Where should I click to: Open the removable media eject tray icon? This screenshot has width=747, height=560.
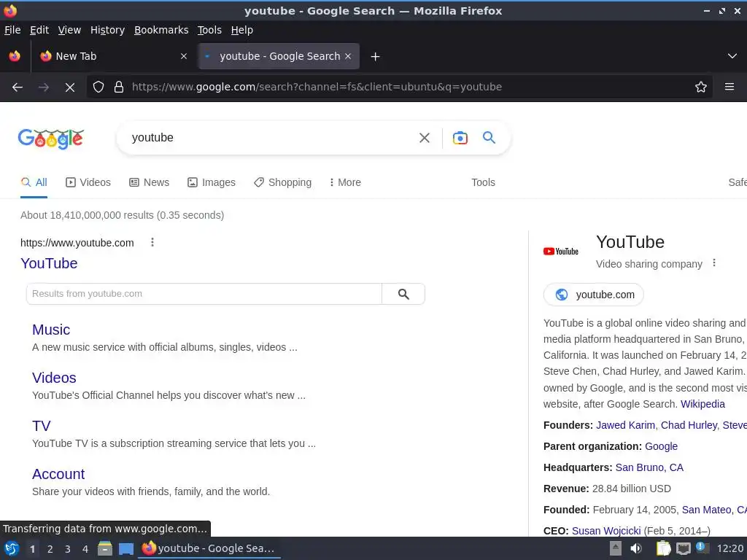tap(616, 548)
